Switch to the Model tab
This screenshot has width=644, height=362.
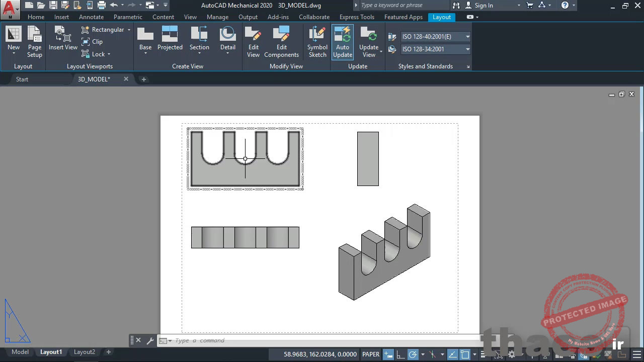pyautogui.click(x=20, y=352)
